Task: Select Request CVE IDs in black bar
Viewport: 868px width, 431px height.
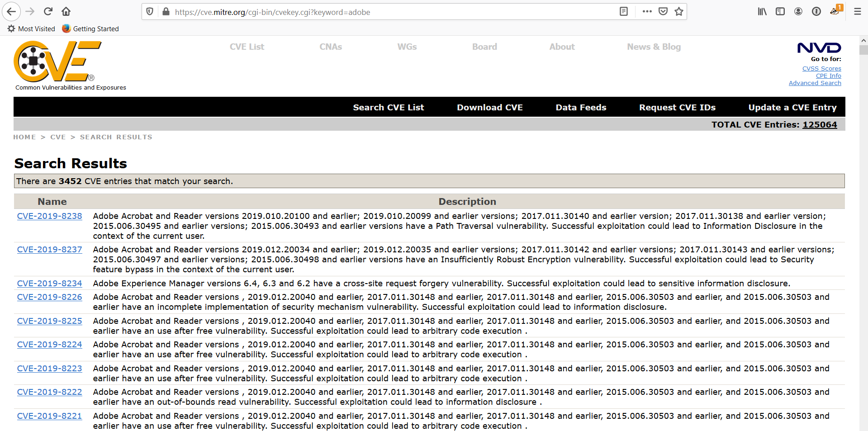Action: [x=677, y=108]
